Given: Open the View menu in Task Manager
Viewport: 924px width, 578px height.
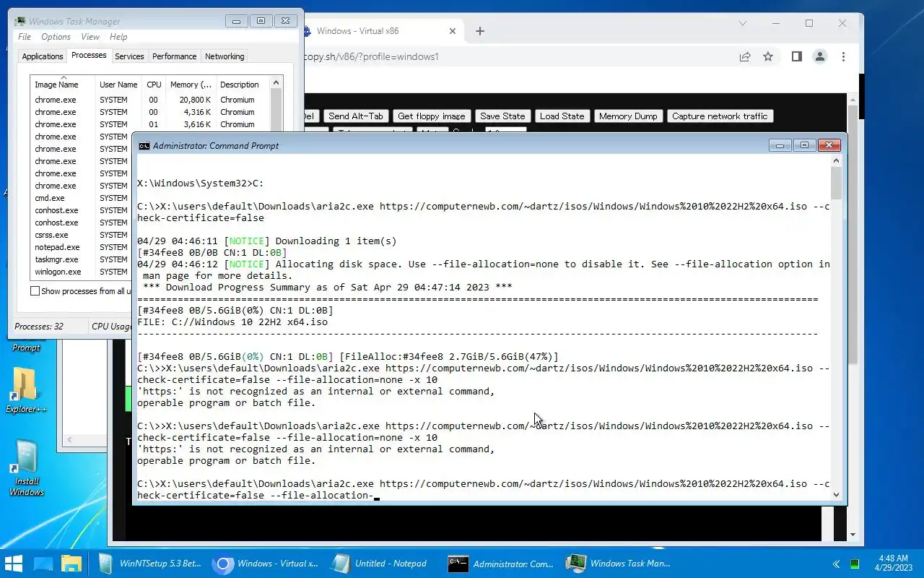Looking at the screenshot, I should (90, 37).
